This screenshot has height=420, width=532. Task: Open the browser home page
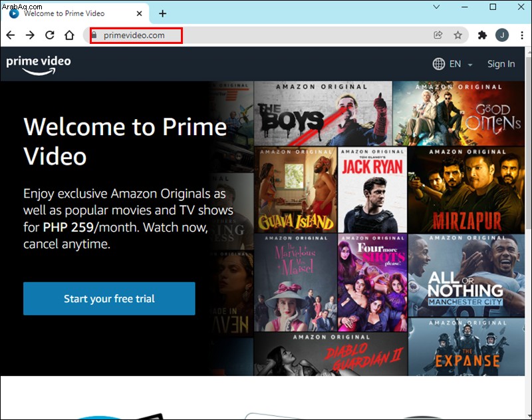(x=70, y=35)
